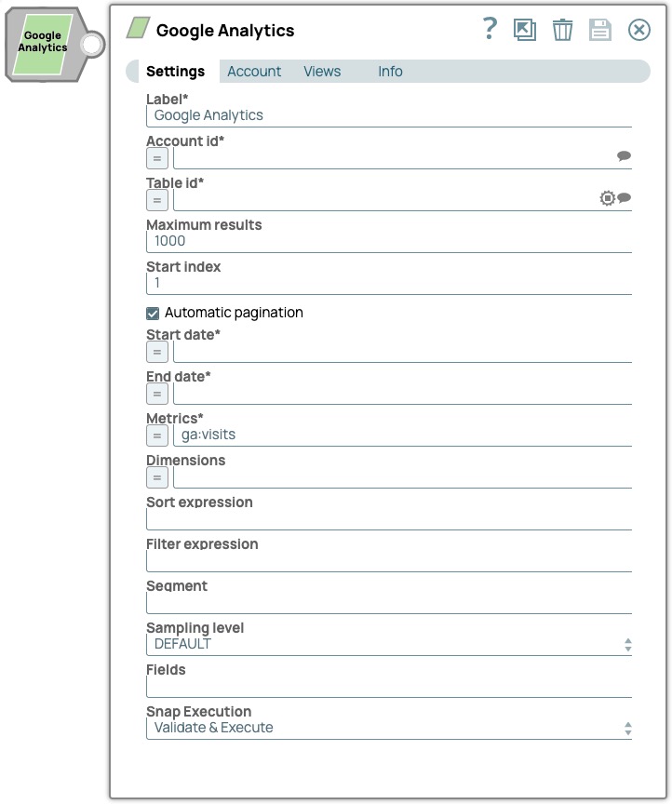The image size is (672, 804).
Task: Click the comment bubble beside Account id
Action: click(625, 156)
